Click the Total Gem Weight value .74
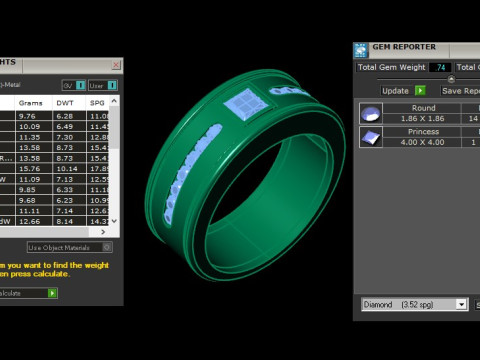The height and width of the screenshot is (360, 480). (440, 67)
